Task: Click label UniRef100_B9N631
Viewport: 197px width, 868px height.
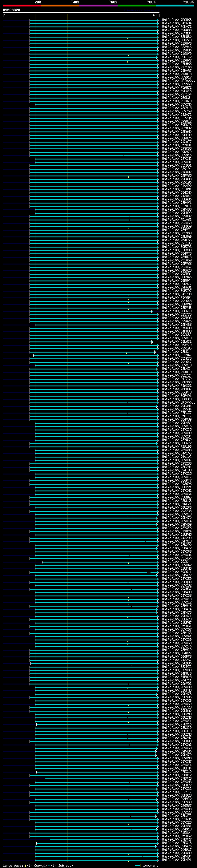Action: point(177,287)
